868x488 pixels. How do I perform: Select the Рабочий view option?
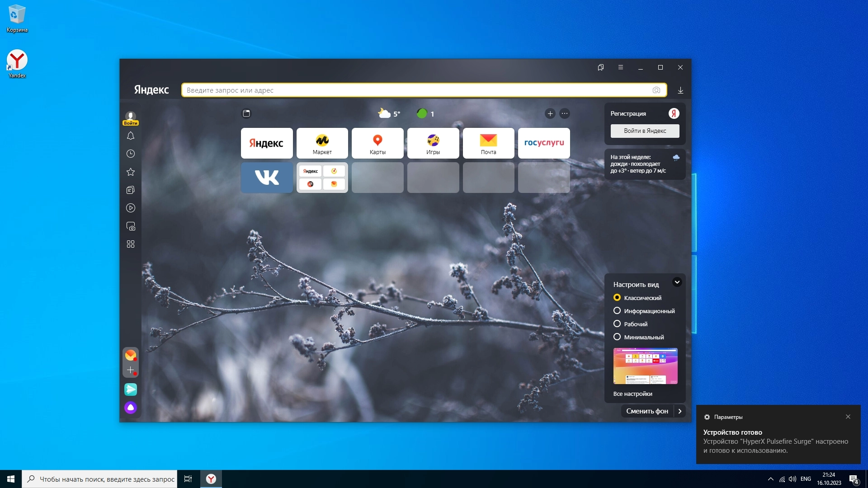click(x=617, y=324)
